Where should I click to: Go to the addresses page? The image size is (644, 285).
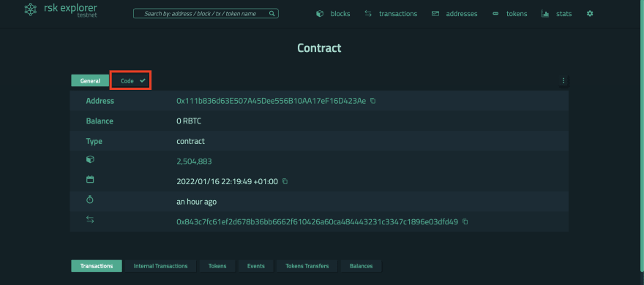pyautogui.click(x=462, y=14)
